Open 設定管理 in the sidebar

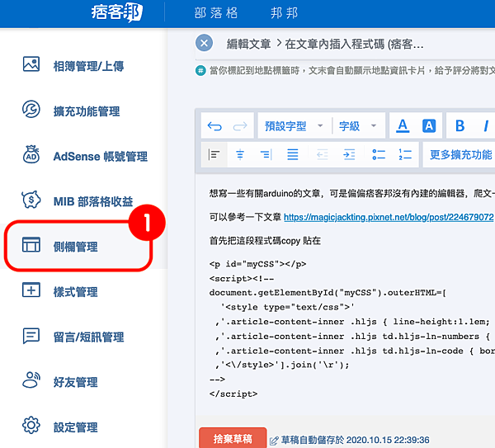[x=75, y=427]
